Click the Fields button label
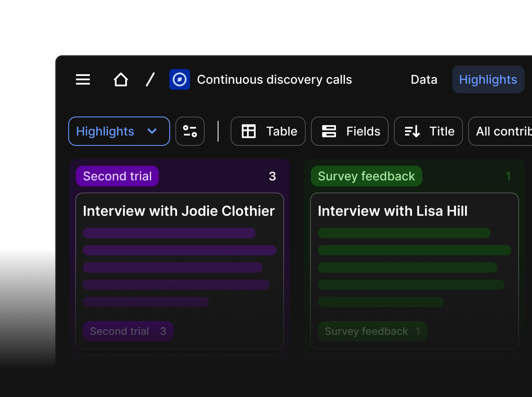 click(x=363, y=131)
